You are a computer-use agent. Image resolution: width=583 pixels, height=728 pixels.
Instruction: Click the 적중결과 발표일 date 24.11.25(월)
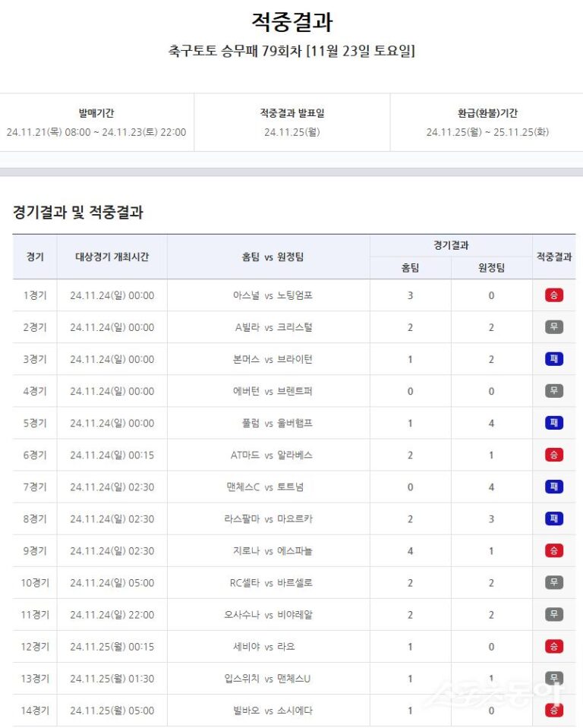pos(291,132)
